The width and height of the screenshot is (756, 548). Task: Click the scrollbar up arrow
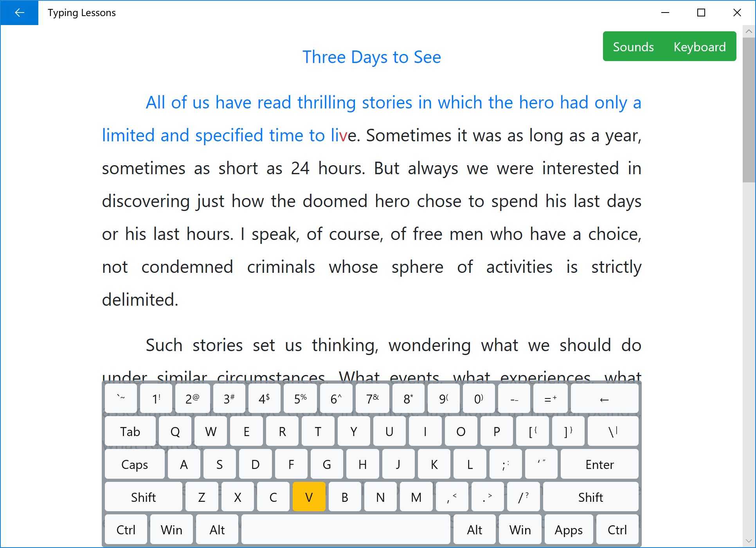pos(749,31)
